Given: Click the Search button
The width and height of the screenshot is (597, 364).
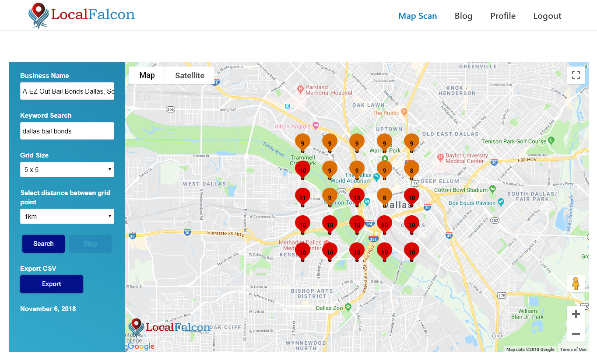Looking at the screenshot, I should (43, 244).
